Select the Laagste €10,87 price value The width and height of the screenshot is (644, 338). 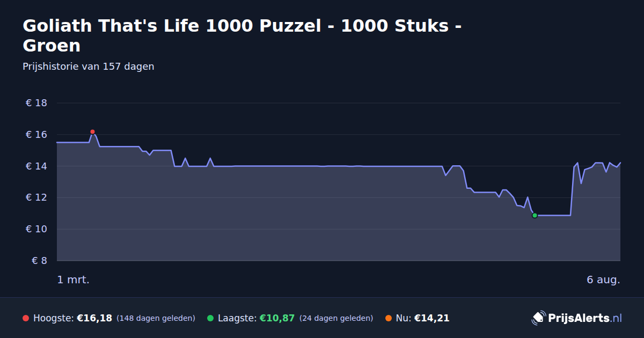pos(277,318)
